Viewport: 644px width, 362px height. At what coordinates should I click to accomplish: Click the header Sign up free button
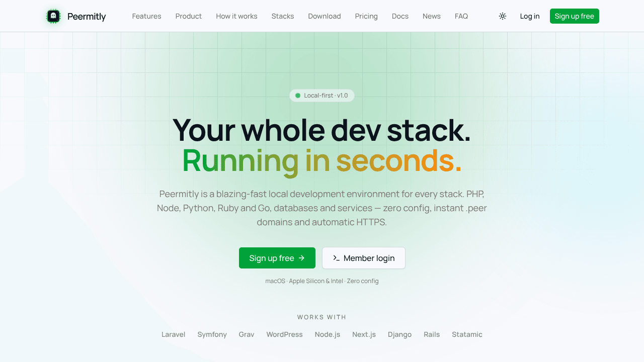click(x=575, y=16)
